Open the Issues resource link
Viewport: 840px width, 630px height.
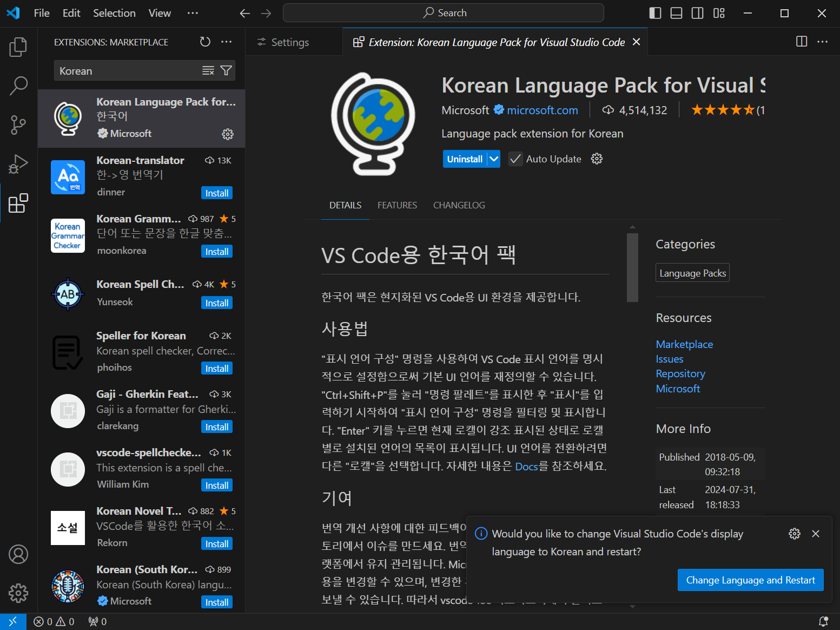(670, 359)
